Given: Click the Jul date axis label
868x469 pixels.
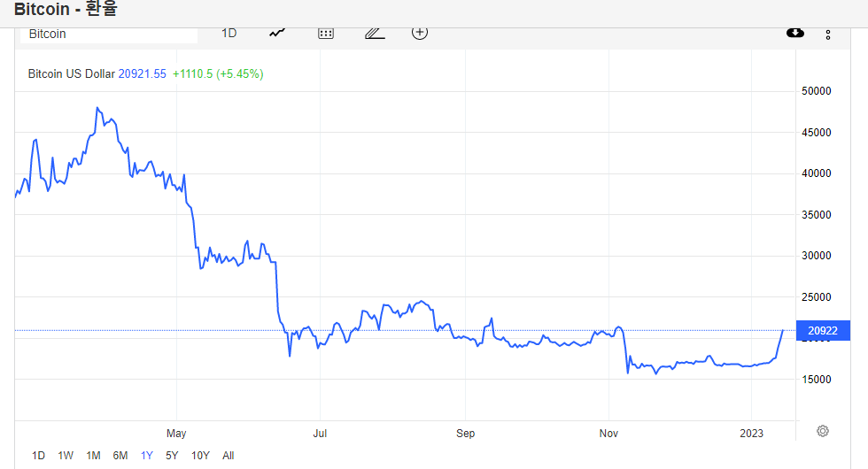Looking at the screenshot, I should 320,433.
